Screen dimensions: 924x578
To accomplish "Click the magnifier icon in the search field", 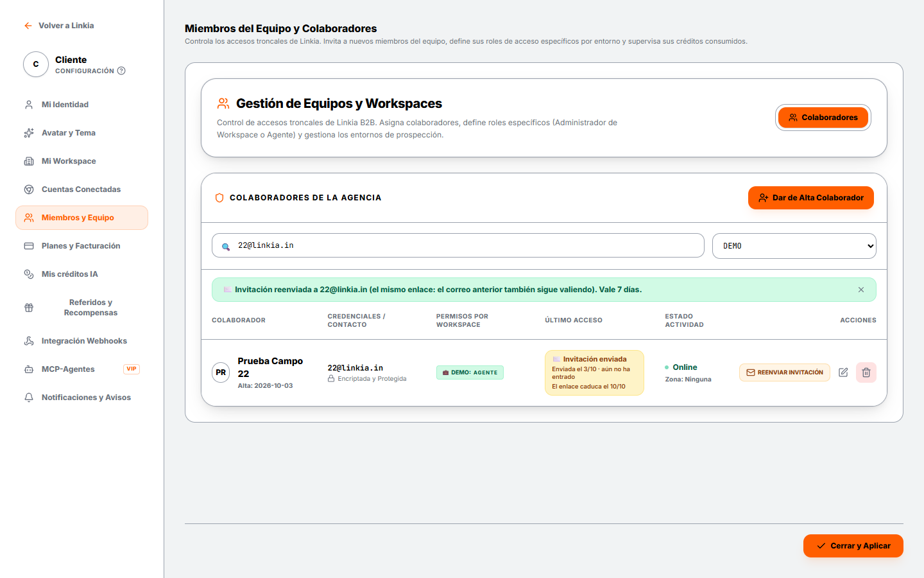I will click(226, 246).
